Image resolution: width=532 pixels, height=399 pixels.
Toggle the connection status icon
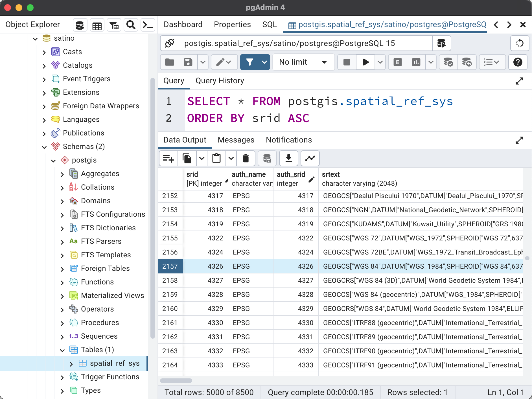[x=170, y=43]
